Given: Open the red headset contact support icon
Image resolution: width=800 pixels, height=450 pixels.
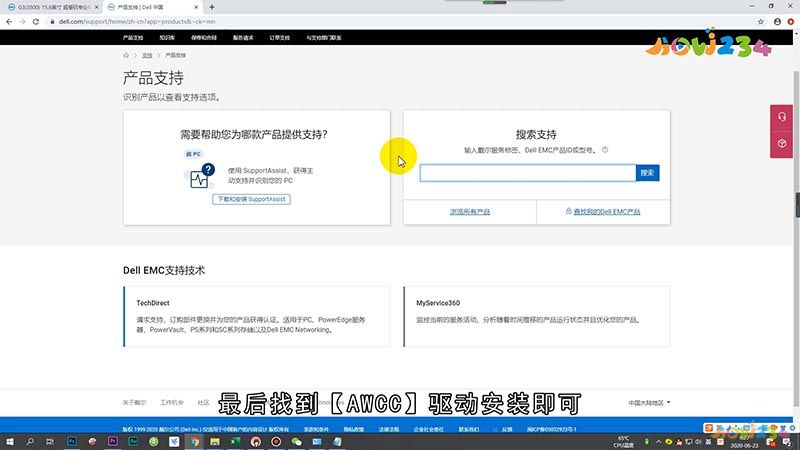Looking at the screenshot, I should tap(782, 117).
